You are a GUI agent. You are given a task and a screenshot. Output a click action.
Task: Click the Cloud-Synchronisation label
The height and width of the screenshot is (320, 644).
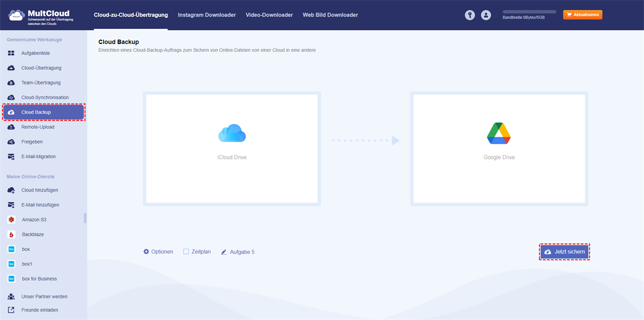click(x=45, y=98)
